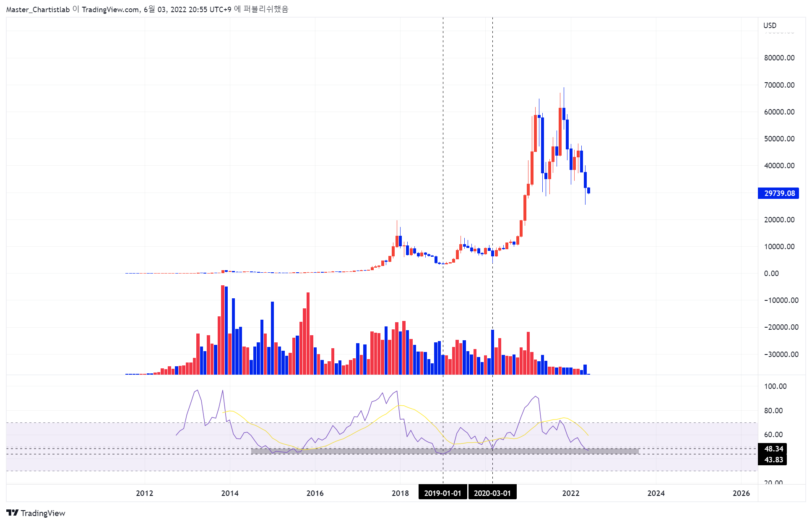The height and width of the screenshot is (524, 812).
Task: Click the 2026 label on time axis
Action: click(741, 493)
